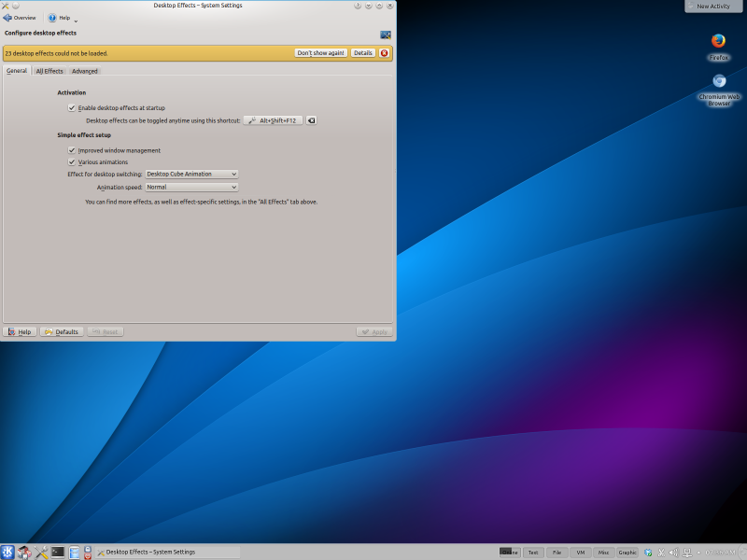Click the Don't show again! button
The image size is (747, 560).
(x=320, y=53)
